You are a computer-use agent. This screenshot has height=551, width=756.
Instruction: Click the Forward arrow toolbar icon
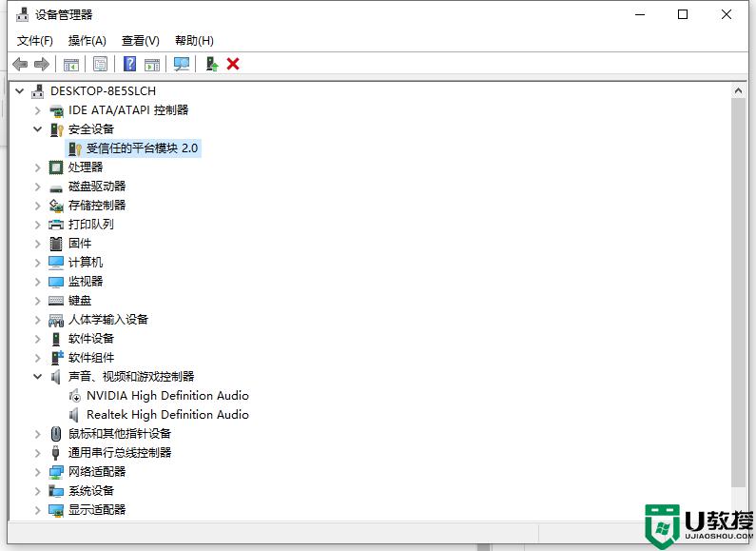coord(42,64)
